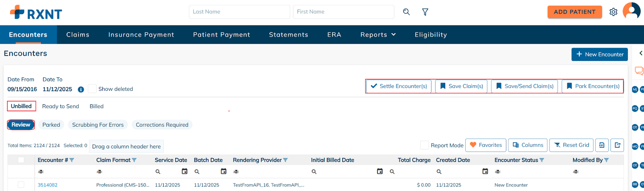This screenshot has height=191, width=644.
Task: Collapse the right side panel chevron
Action: coord(641,53)
